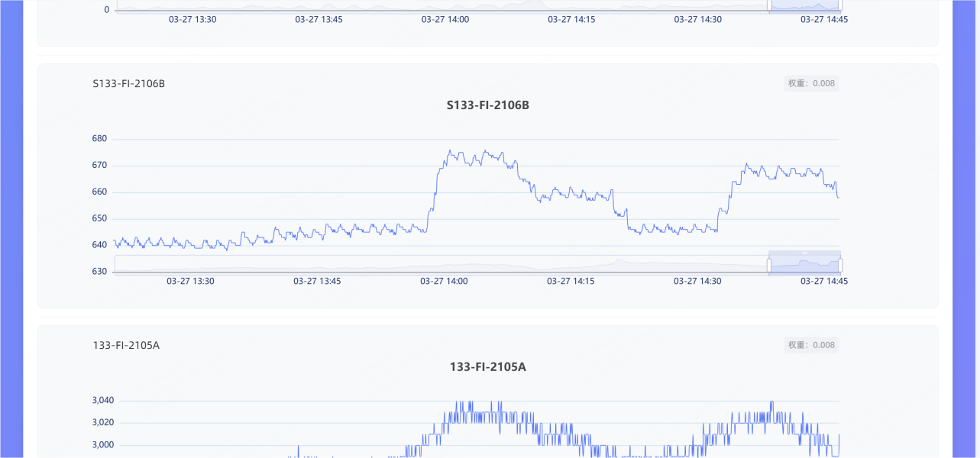Click the 03-27 13:30 label under the topmost chart
The image size is (980, 458).
[x=192, y=20]
